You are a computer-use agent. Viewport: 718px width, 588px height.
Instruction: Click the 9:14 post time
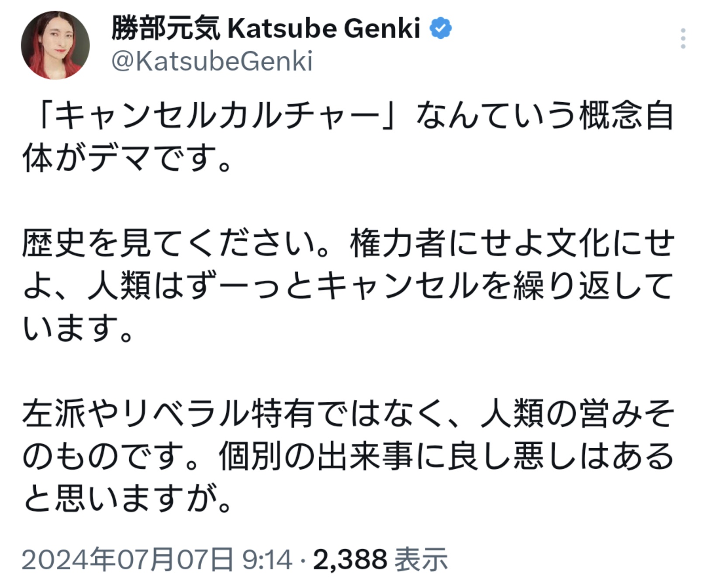(267, 560)
